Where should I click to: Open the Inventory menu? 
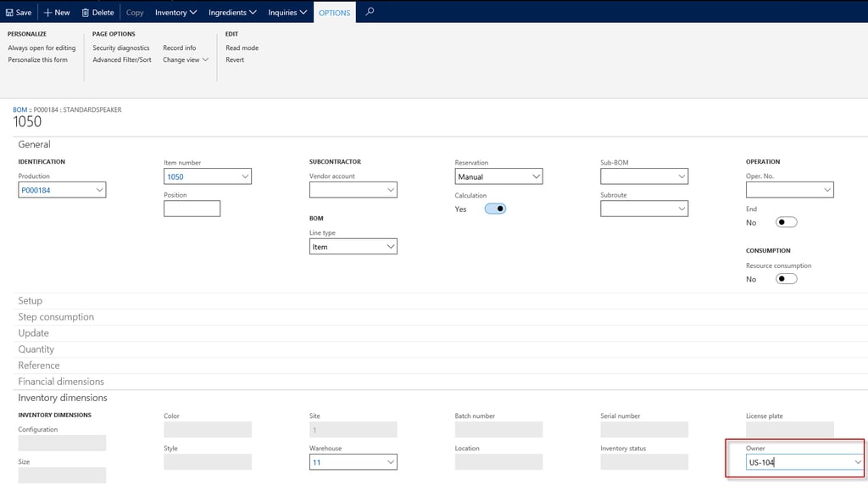pos(175,12)
